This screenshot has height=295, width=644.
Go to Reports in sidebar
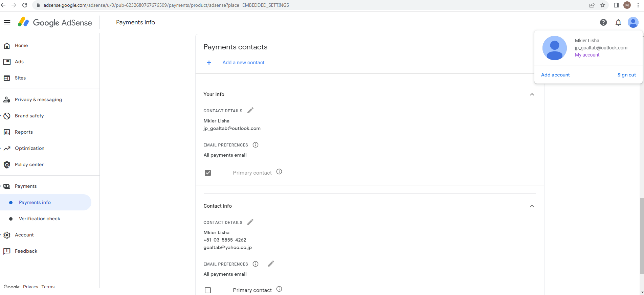point(24,132)
